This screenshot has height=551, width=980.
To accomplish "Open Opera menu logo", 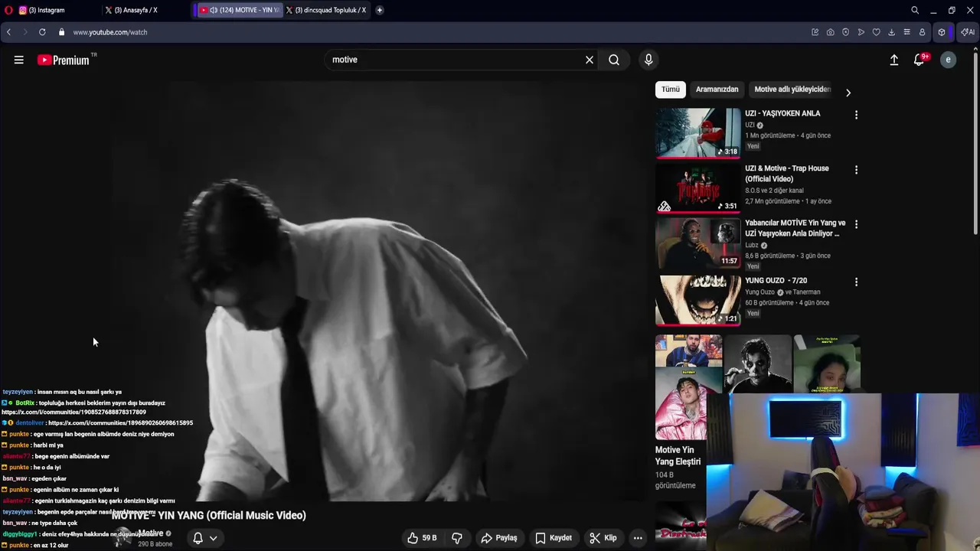I will 7,10.
